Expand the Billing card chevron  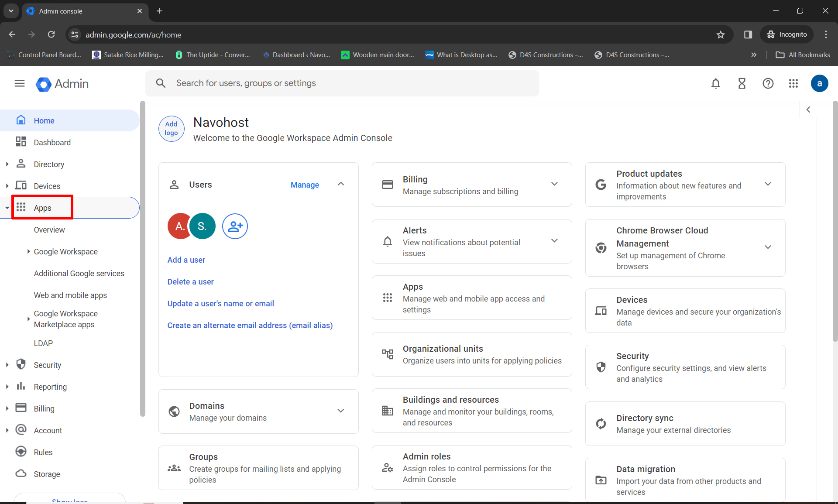tap(554, 184)
